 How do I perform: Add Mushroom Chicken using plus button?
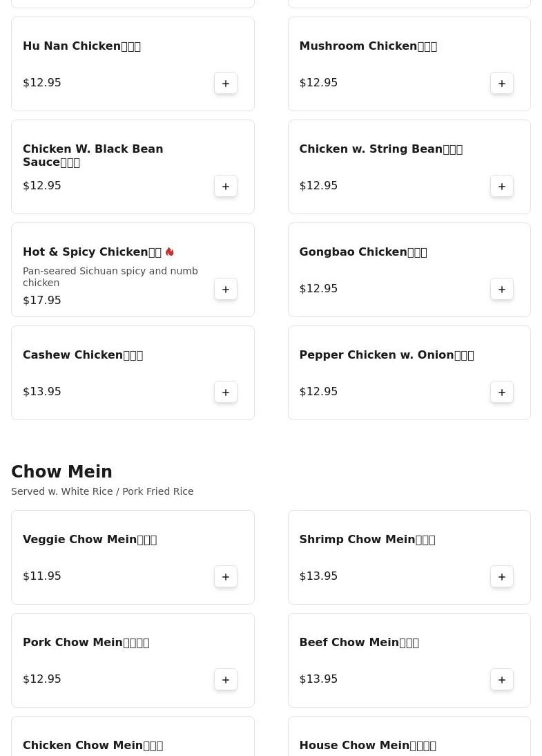click(x=501, y=84)
